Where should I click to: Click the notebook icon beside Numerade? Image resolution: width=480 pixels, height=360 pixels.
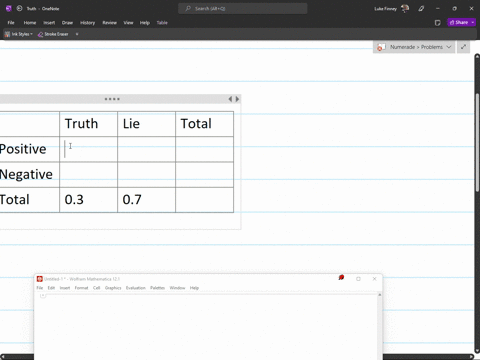(381, 47)
